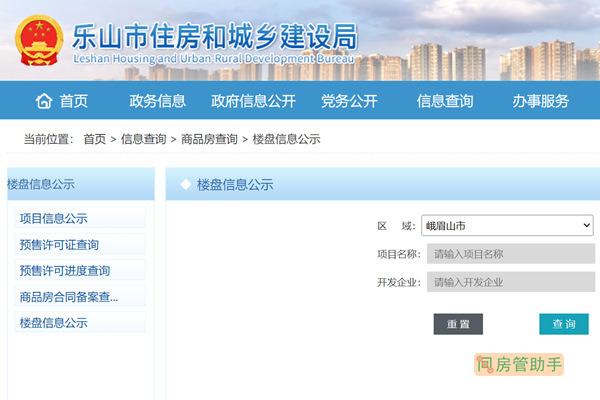
Task: Click the 乐山市住房和城乡建设局 site title
Action: pyautogui.click(x=215, y=37)
